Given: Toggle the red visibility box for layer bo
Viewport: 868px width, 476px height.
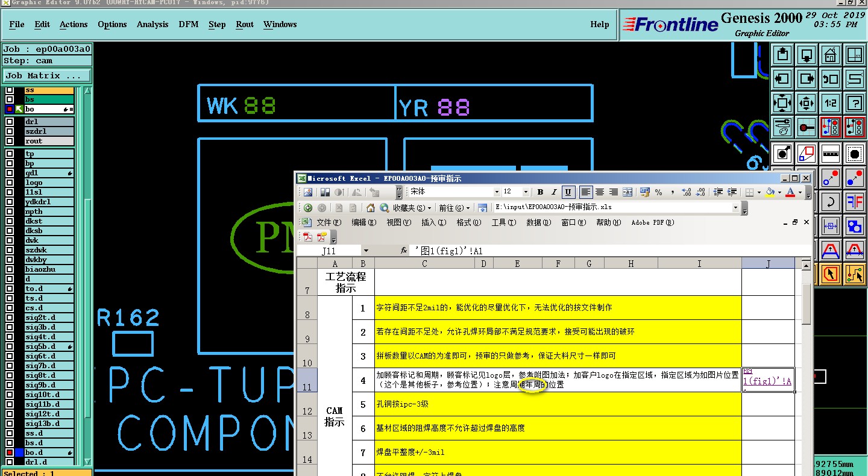Looking at the screenshot, I should [10, 109].
